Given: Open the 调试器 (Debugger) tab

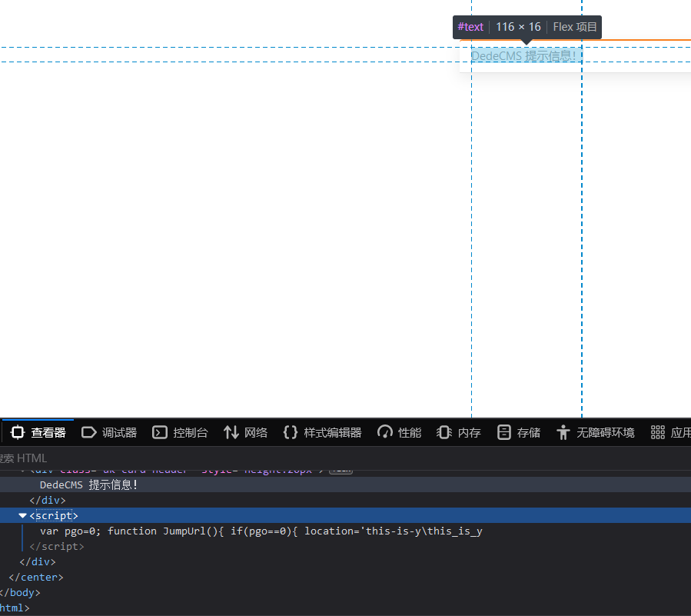Looking at the screenshot, I should [109, 432].
